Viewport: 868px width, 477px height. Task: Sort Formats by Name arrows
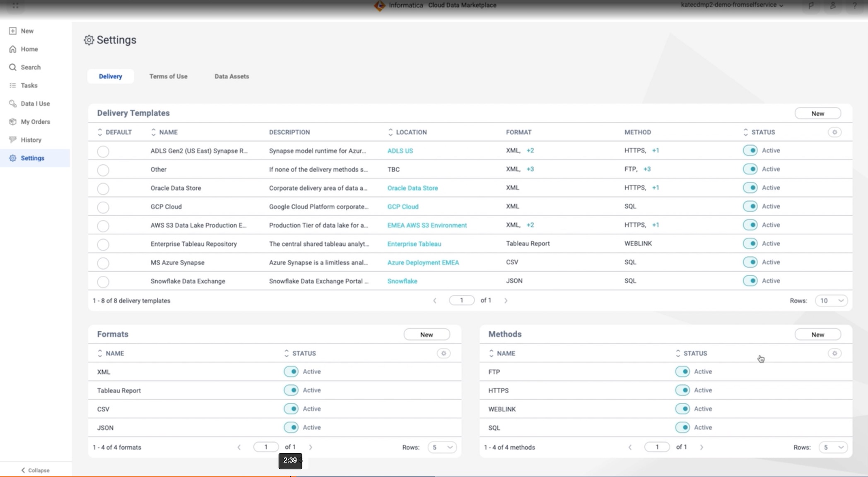pos(100,354)
